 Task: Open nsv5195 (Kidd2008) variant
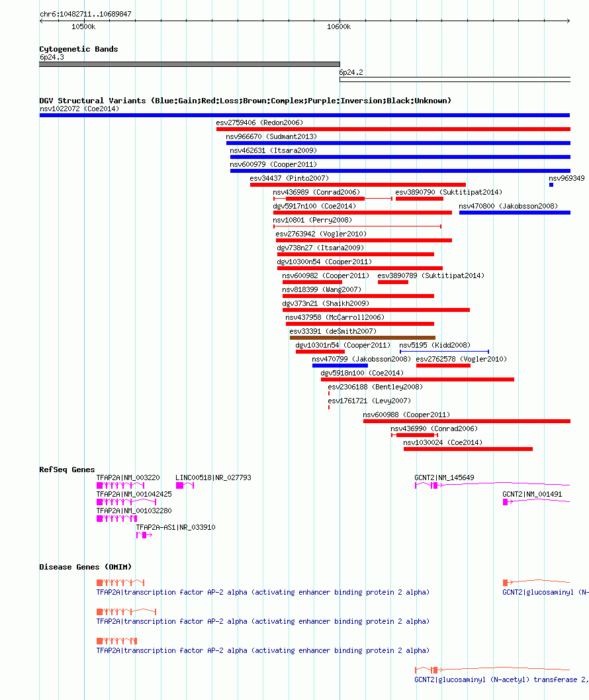444,352
